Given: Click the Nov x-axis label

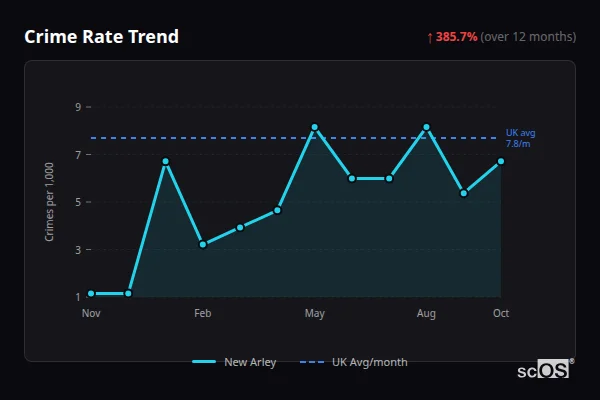Looking at the screenshot, I should coord(91,313).
